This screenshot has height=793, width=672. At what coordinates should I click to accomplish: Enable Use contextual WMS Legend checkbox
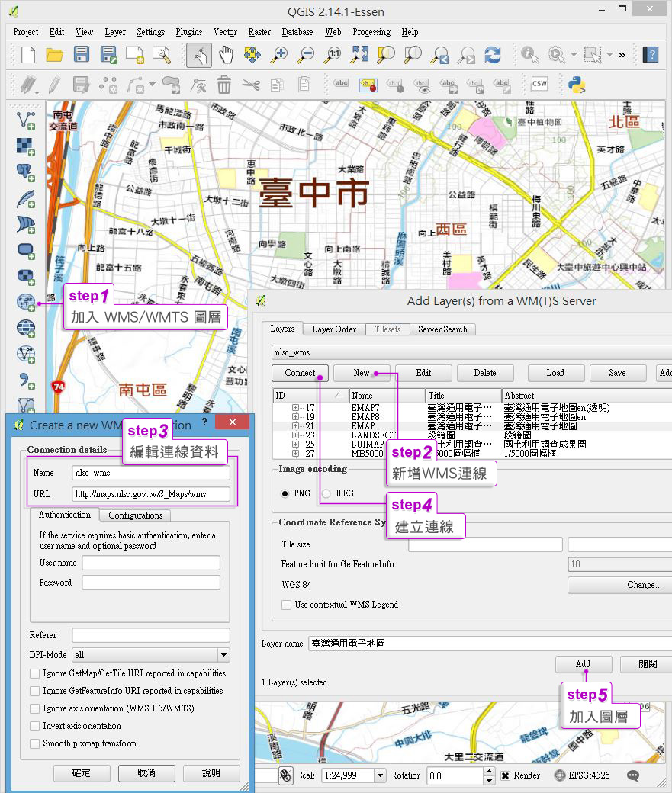pos(287,605)
